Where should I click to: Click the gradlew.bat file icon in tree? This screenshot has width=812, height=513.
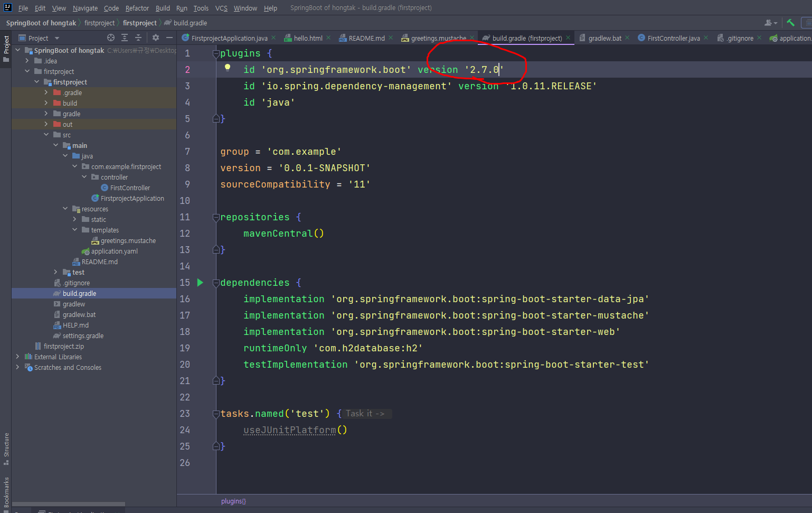(57, 314)
